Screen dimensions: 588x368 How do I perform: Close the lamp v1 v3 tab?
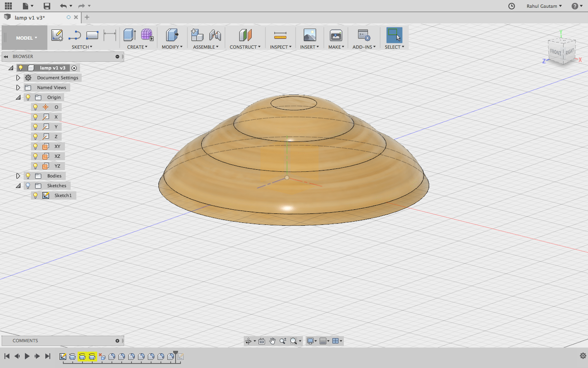pyautogui.click(x=76, y=17)
